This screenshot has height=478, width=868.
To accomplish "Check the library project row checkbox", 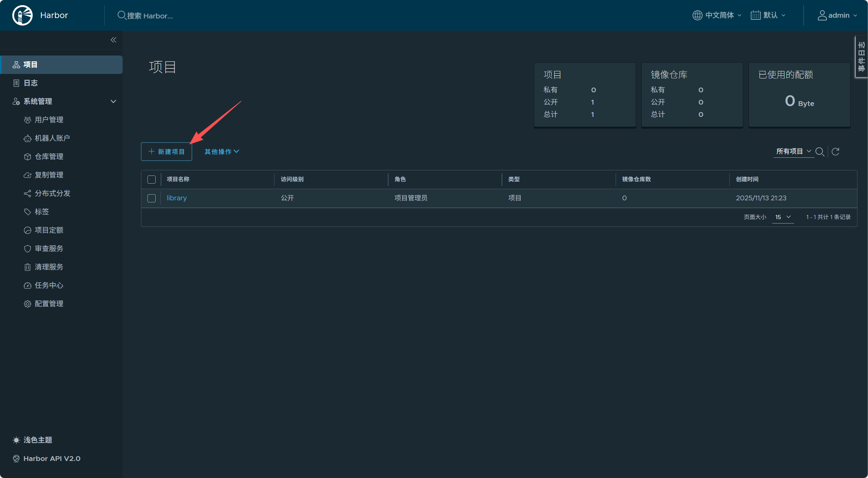I will 152,198.
